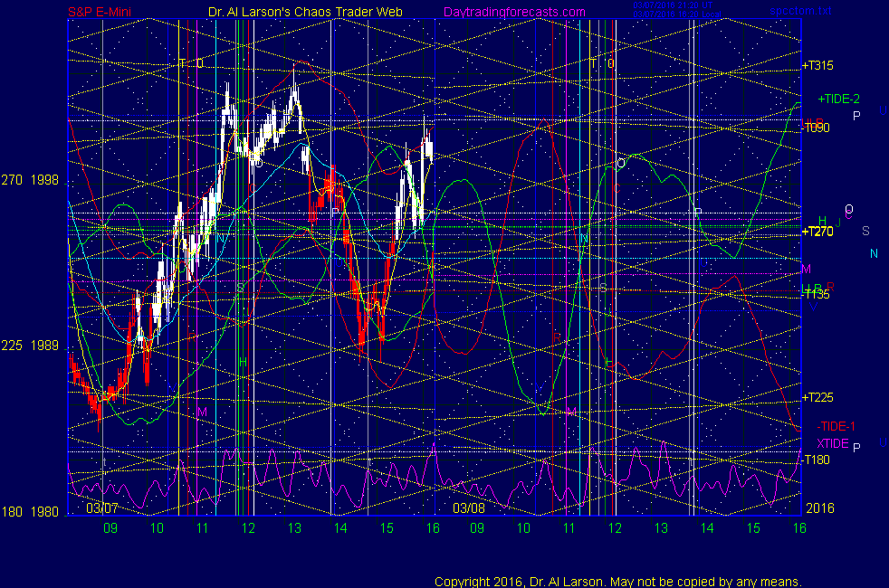Click the magenta M label beside +T270
This screenshot has width=889, height=588.
[x=807, y=269]
